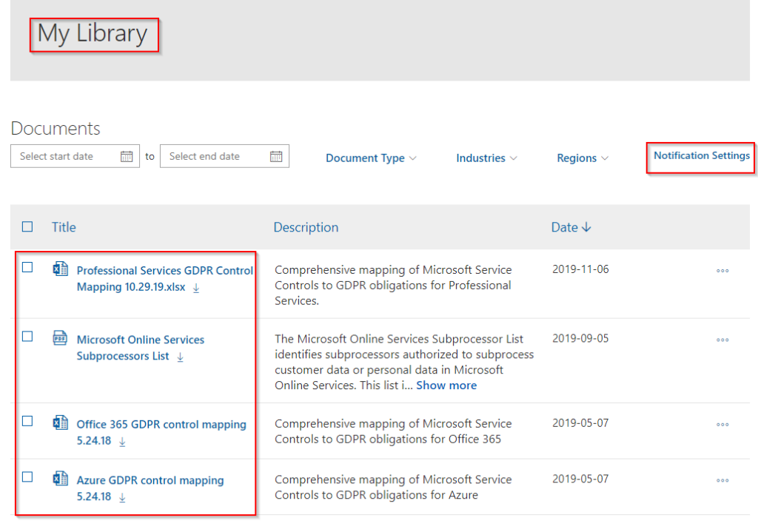The image size is (758, 532).
Task: Expand the Regions filter
Action: point(583,158)
